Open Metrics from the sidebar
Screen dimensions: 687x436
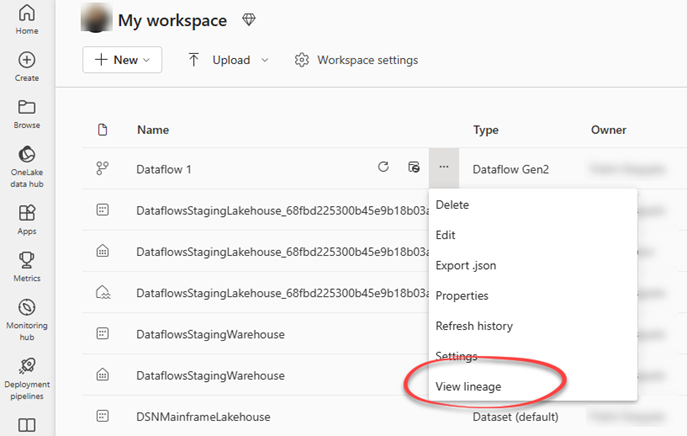click(27, 266)
